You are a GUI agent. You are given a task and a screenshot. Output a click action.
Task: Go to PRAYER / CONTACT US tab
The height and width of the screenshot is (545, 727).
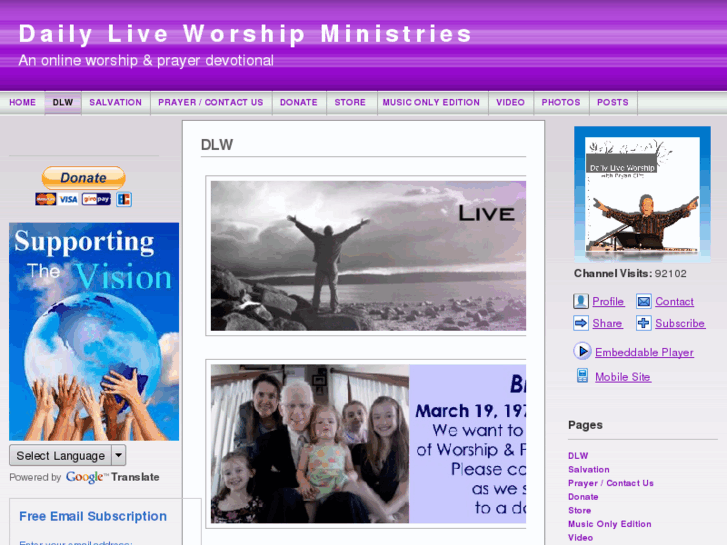pos(211,103)
